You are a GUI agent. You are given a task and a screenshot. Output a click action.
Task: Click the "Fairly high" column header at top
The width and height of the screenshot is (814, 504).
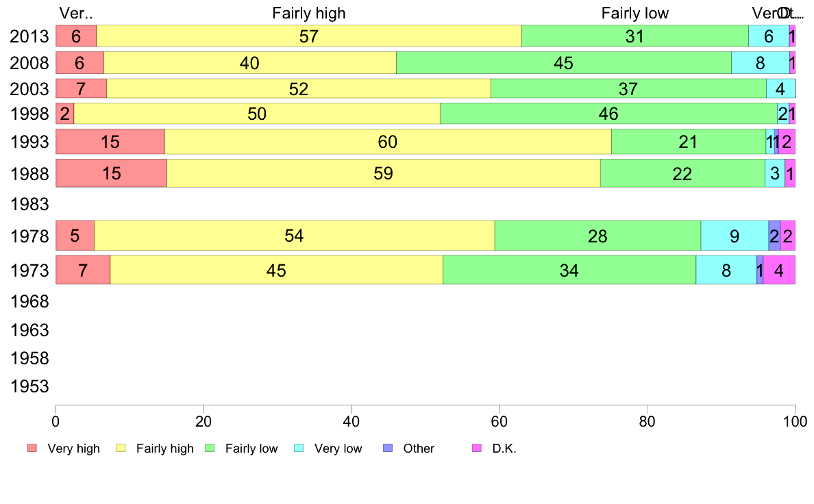pyautogui.click(x=309, y=13)
